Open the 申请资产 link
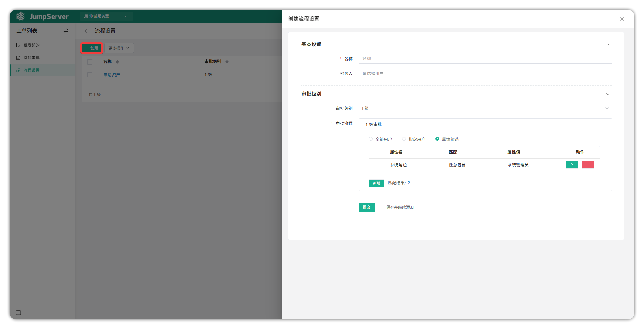 [112, 75]
